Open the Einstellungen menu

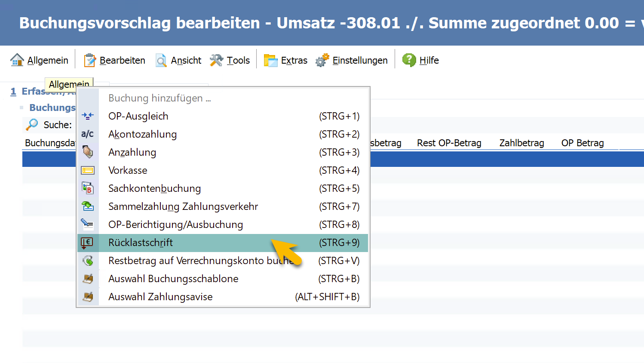point(352,60)
